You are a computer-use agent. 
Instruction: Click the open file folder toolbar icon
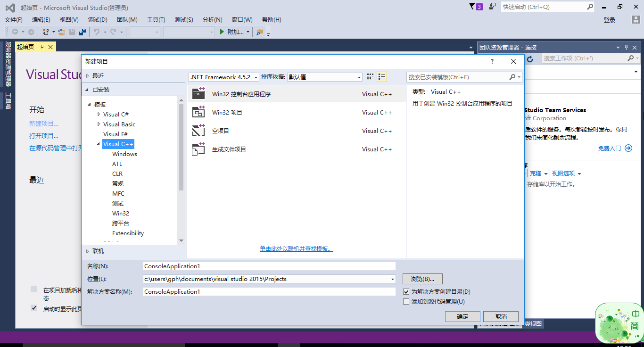coord(62,32)
